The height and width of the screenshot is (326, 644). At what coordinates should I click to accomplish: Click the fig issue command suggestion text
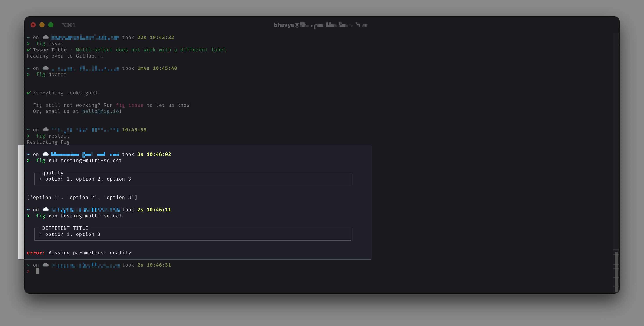click(130, 105)
